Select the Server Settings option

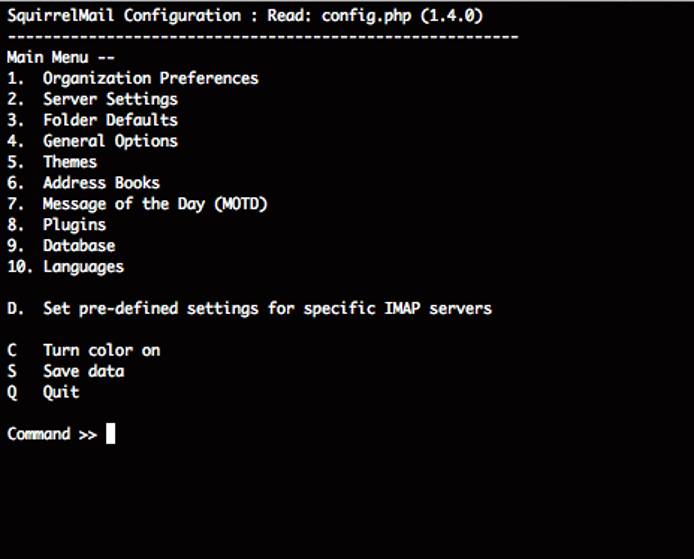pos(110,99)
